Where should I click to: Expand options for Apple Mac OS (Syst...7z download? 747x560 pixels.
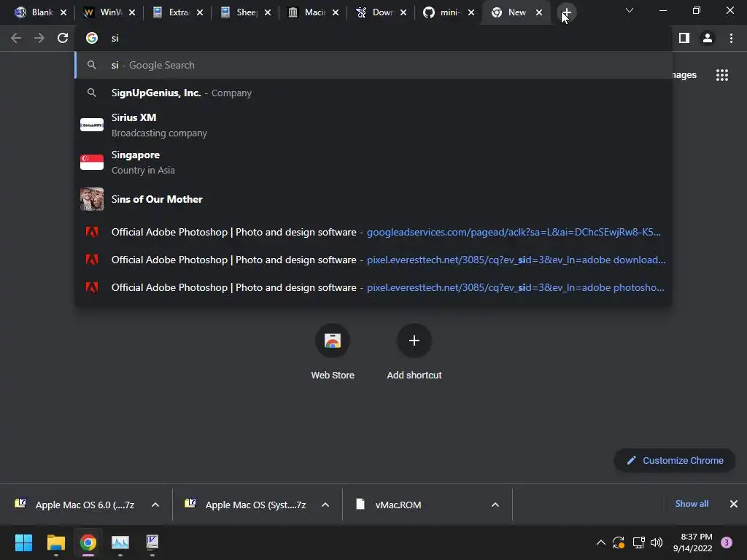click(x=325, y=505)
